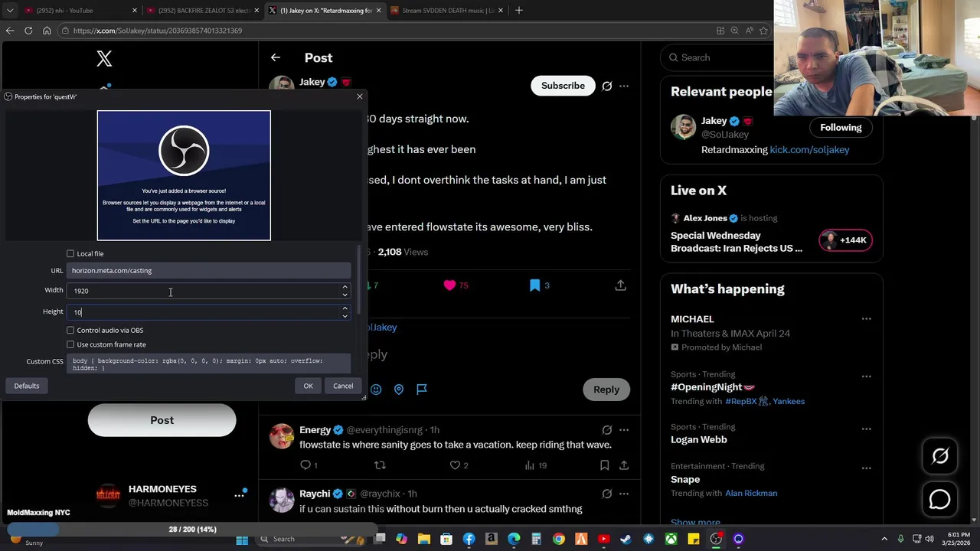Click the X logo in sidebar
Viewport: 980px width, 551px height.
pyautogui.click(x=104, y=58)
